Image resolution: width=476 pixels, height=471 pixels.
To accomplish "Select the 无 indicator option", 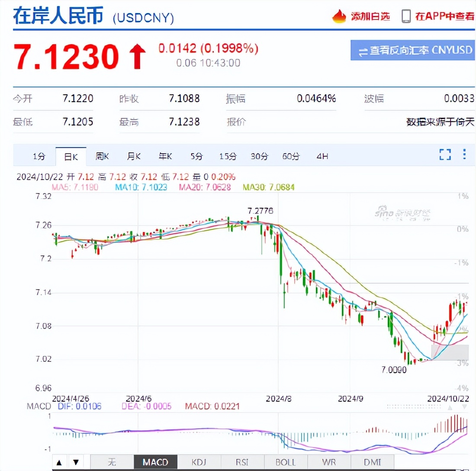I will [x=112, y=462].
